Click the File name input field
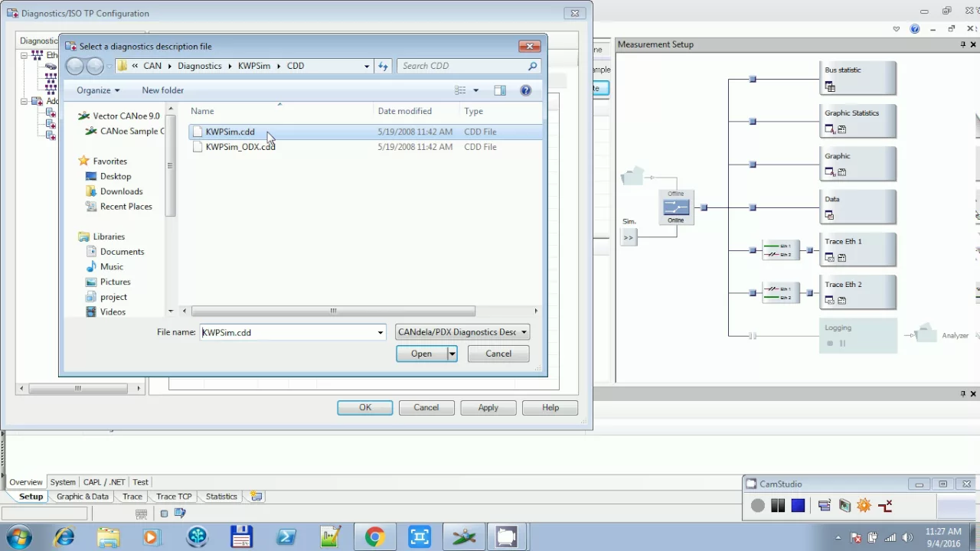 click(x=287, y=332)
